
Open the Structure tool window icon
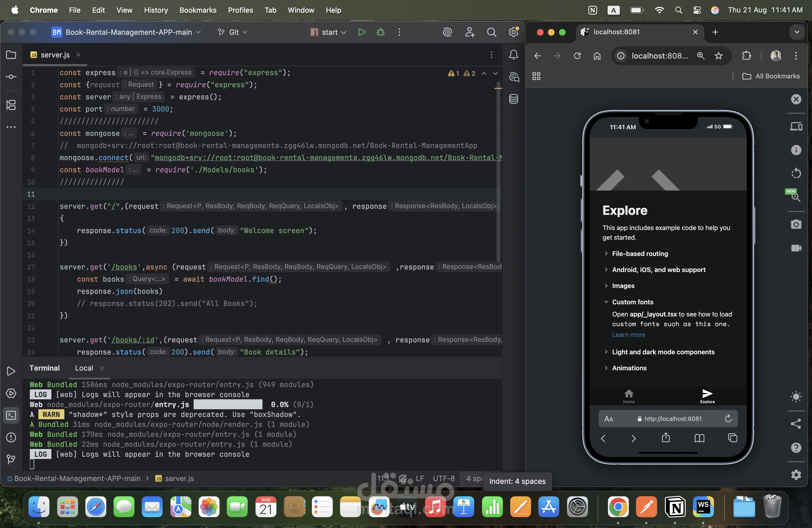[11, 105]
